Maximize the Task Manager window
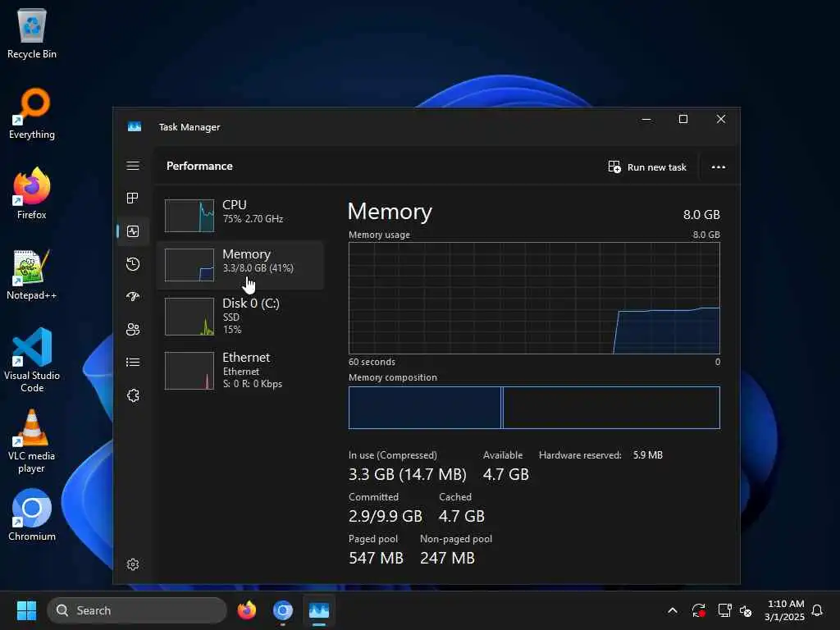The image size is (840, 630). click(x=683, y=119)
